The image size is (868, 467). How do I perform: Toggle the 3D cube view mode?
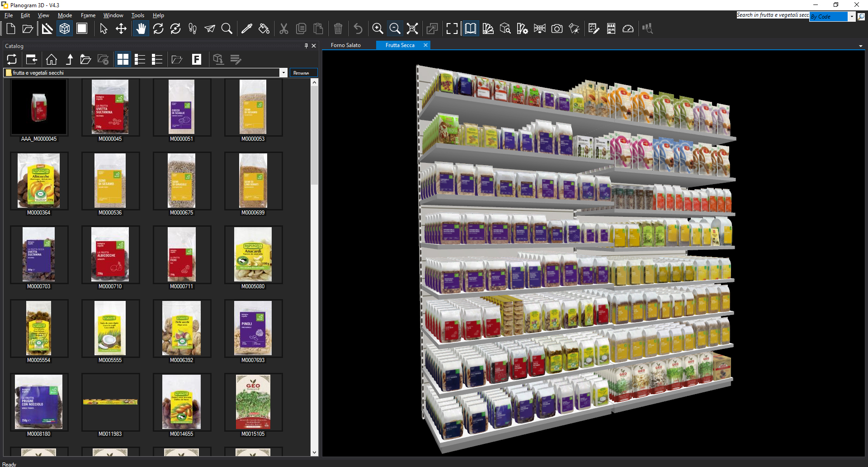65,29
